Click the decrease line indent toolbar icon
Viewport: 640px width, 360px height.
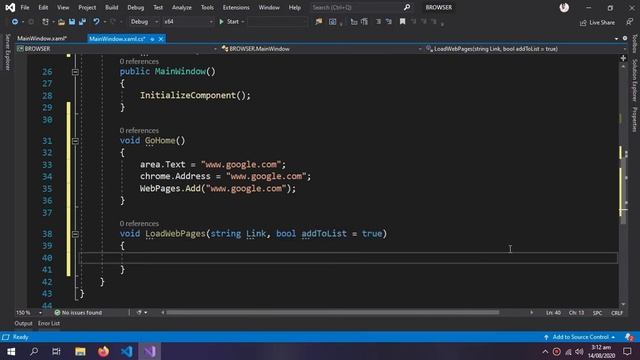[x=378, y=22]
